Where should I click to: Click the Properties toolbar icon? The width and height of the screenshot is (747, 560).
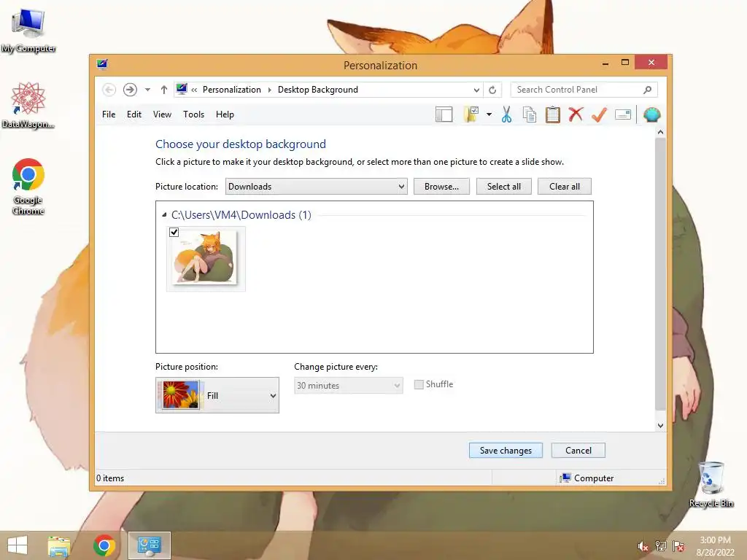(x=623, y=114)
